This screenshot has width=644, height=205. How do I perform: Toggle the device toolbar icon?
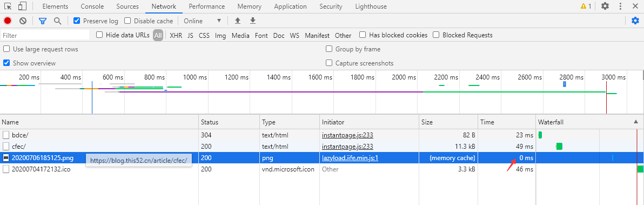[x=23, y=6]
